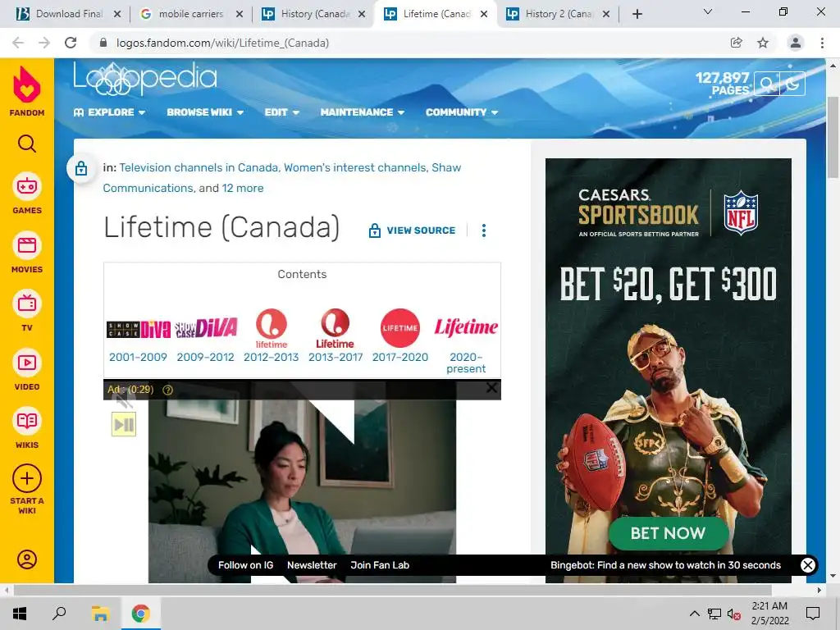
Task: Click Newsletter link in bottom bar
Action: click(x=312, y=565)
